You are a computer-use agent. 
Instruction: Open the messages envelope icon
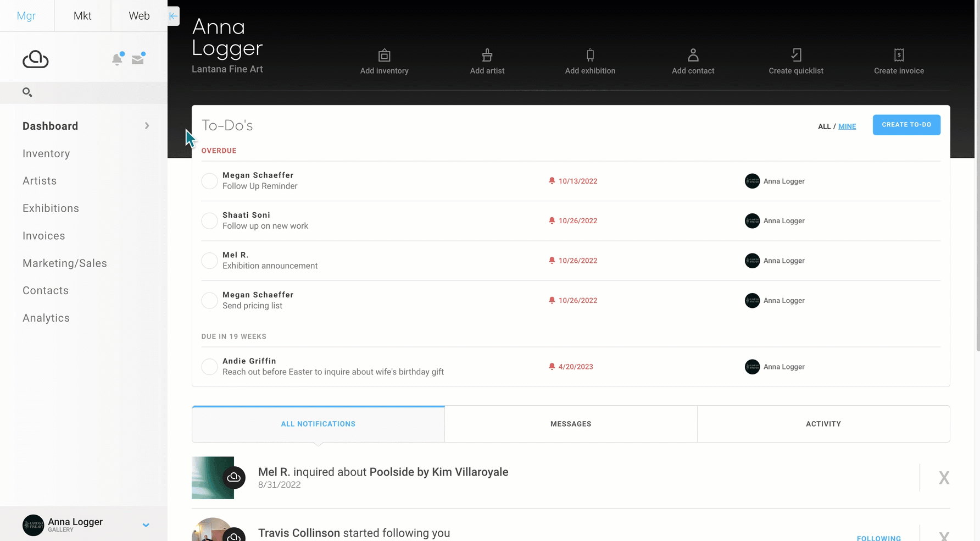138,58
